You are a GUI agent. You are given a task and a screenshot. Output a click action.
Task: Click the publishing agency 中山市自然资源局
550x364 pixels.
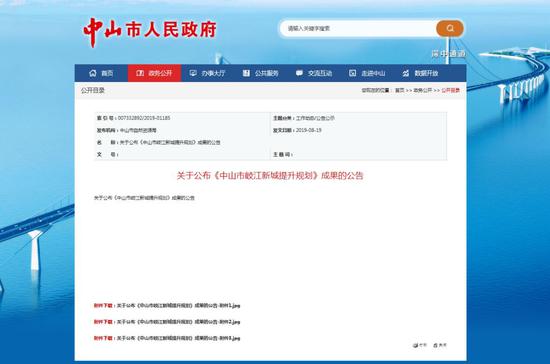(x=138, y=130)
